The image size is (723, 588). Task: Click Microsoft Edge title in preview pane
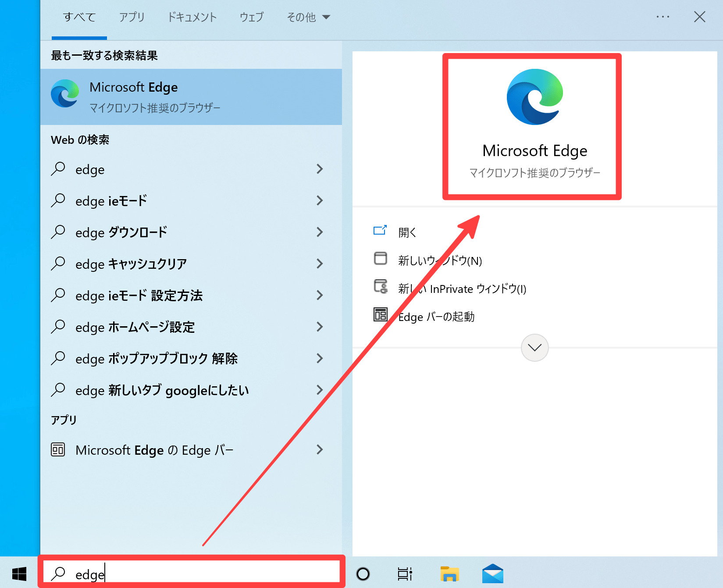(534, 151)
